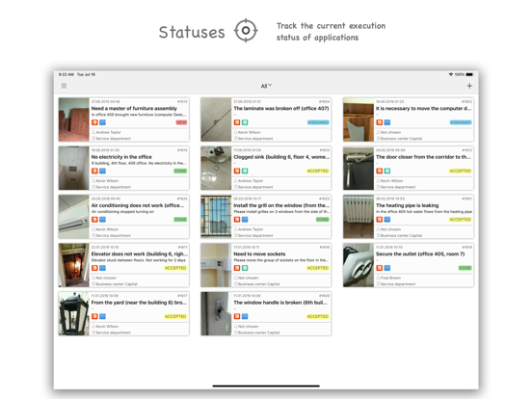Click green icon on Need to move sockets card
The height and width of the screenshot is (399, 532).
coord(245,268)
